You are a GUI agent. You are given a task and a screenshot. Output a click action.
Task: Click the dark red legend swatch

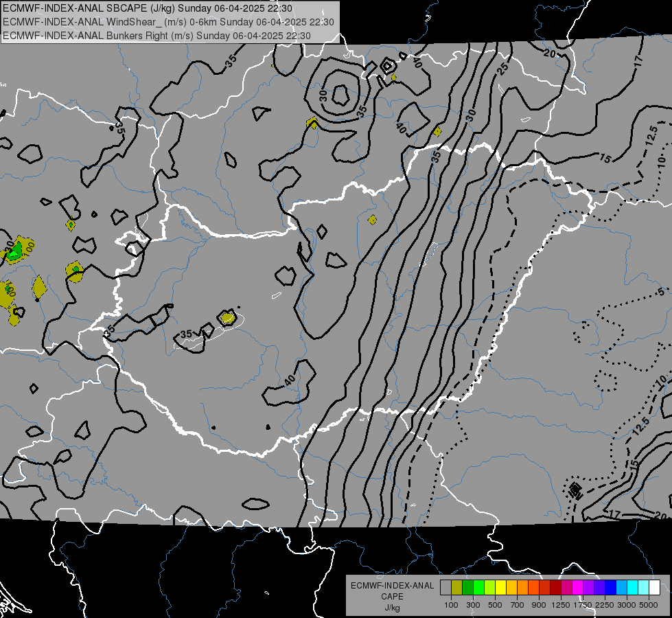point(556,587)
